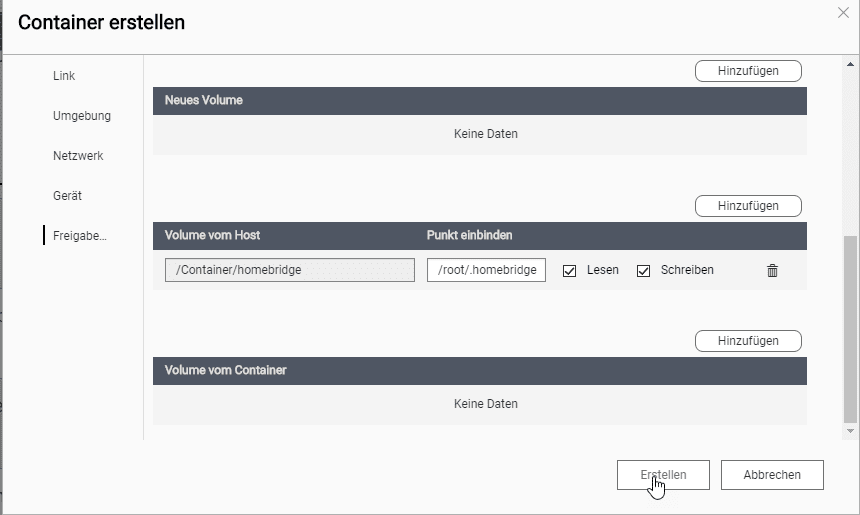Open the Link settings section
860x515 pixels.
tap(64, 76)
